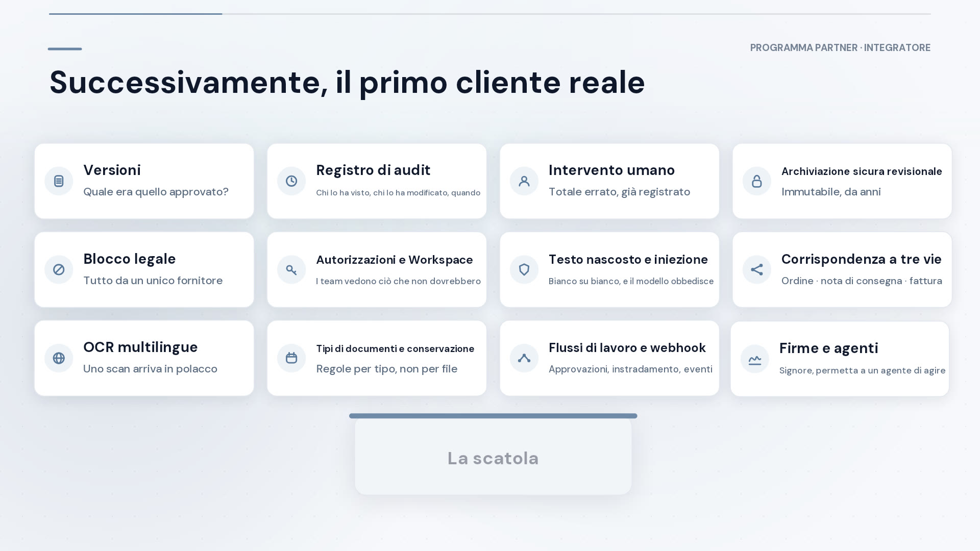Select the Testo nascosto e iniezione heading
980x551 pixels.
click(628, 259)
